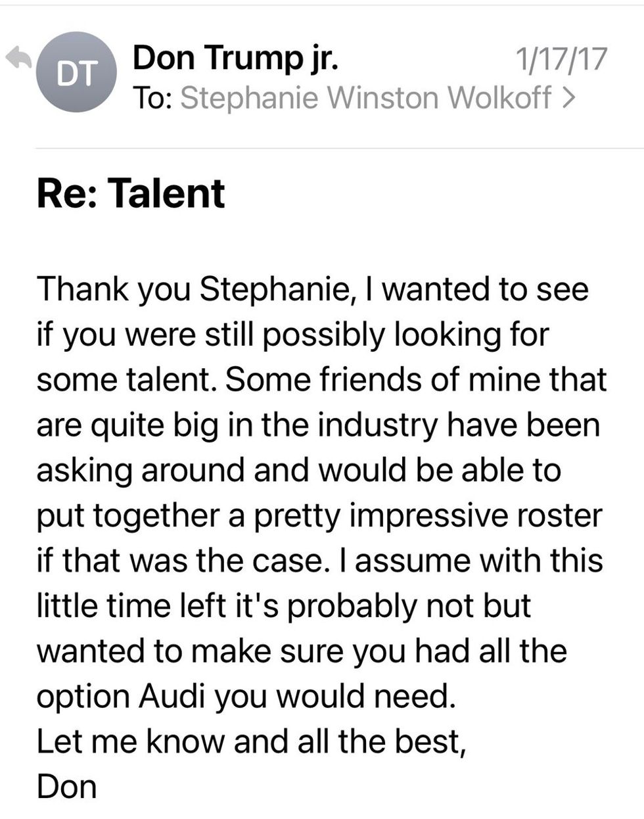The height and width of the screenshot is (819, 644).
Task: Tap the line starting asking around
Action: (299, 470)
